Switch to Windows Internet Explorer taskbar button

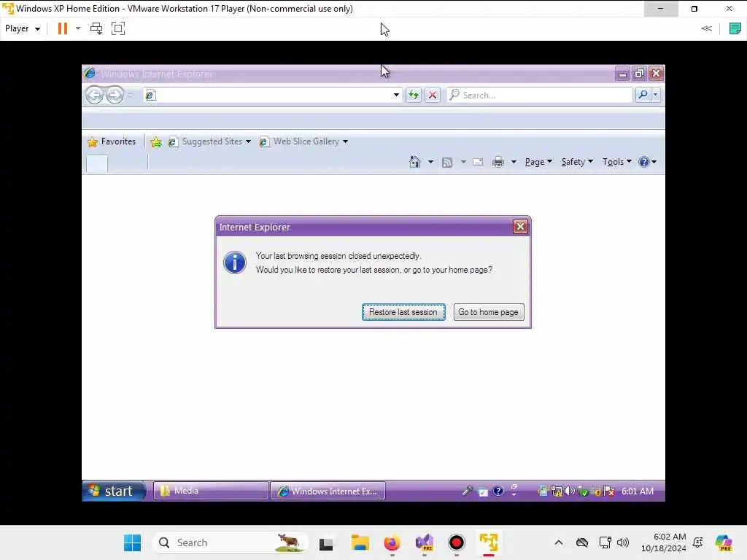point(328,491)
